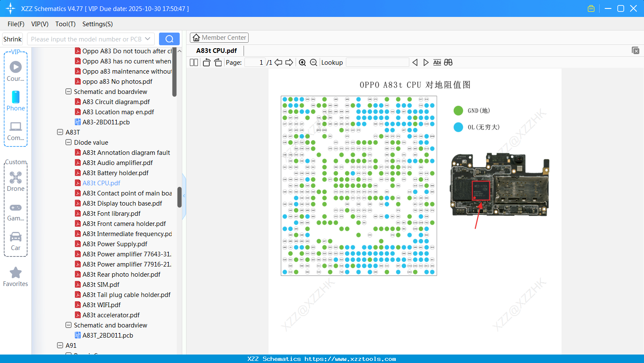The height and width of the screenshot is (363, 644).
Task: Zoom out of the PDF
Action: point(313,62)
